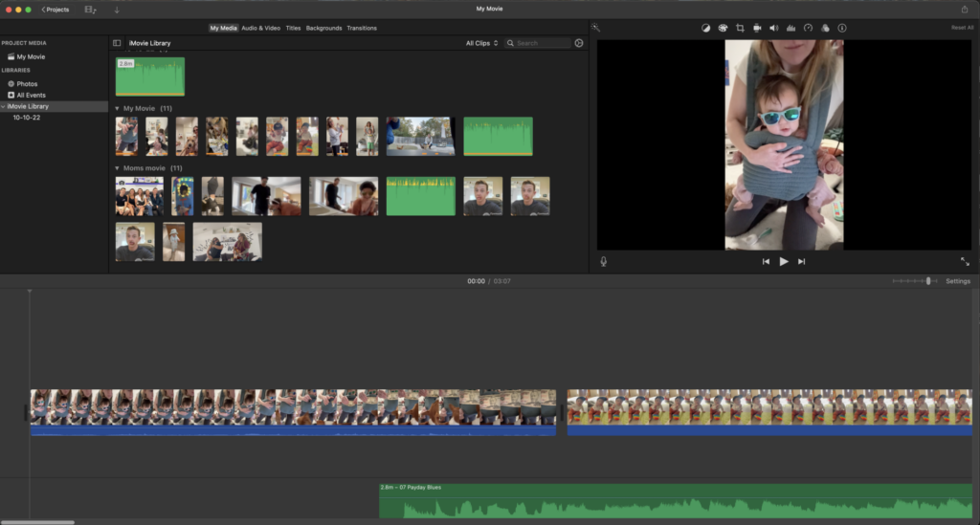
Task: Open the color correction palette tool
Action: (x=723, y=28)
